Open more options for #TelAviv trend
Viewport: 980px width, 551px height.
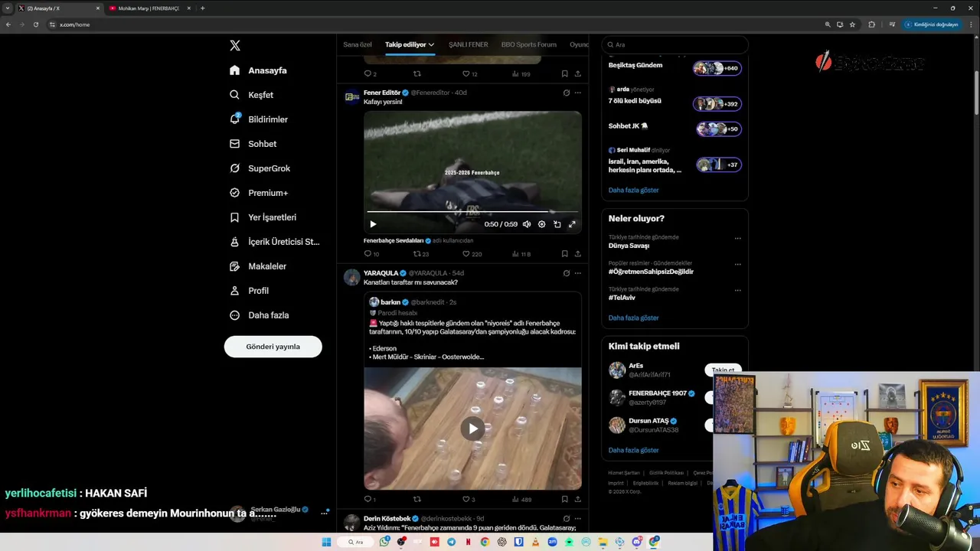[x=737, y=290]
